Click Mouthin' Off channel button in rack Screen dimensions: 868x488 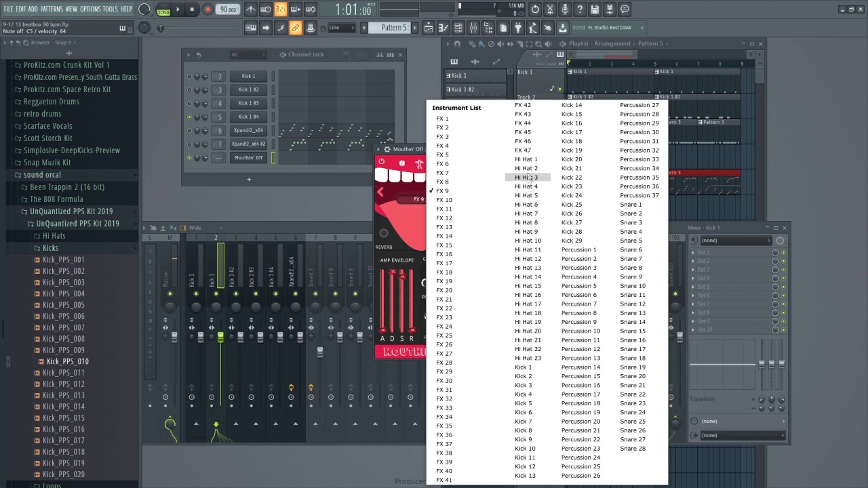(x=249, y=158)
